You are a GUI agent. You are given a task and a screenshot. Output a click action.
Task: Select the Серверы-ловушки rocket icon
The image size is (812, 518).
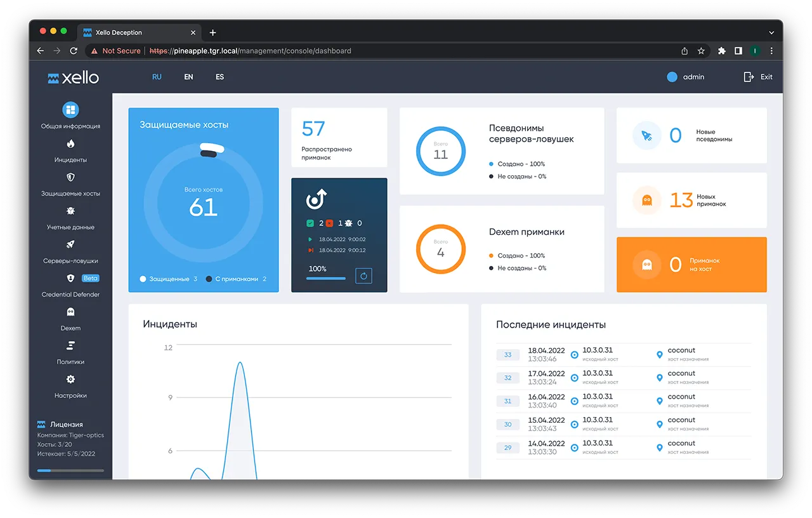70,245
